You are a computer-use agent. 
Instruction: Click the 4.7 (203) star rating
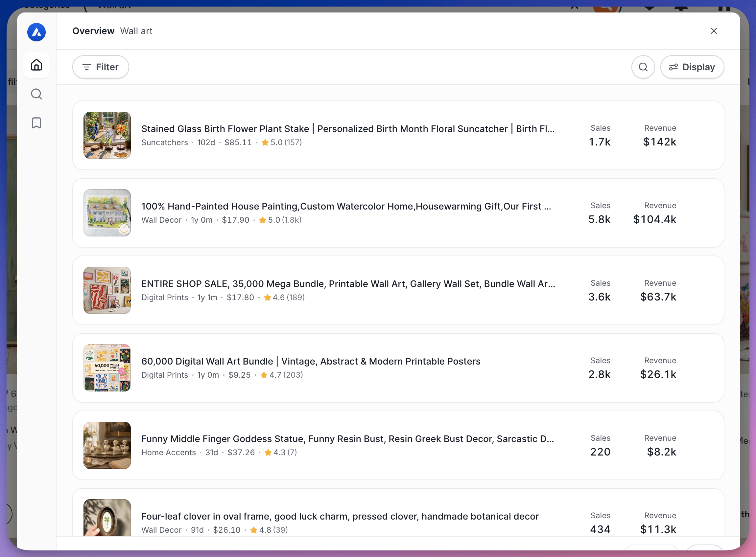click(x=282, y=375)
